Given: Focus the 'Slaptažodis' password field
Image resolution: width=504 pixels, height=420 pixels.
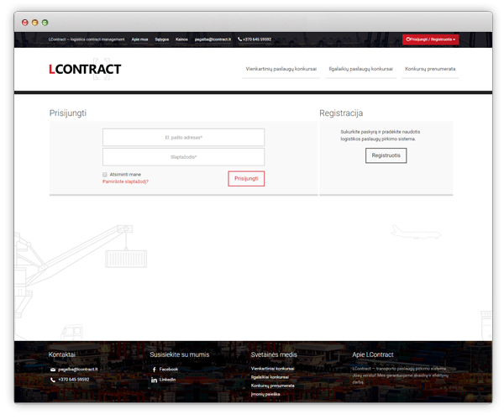Looking at the screenshot, I should [x=183, y=157].
